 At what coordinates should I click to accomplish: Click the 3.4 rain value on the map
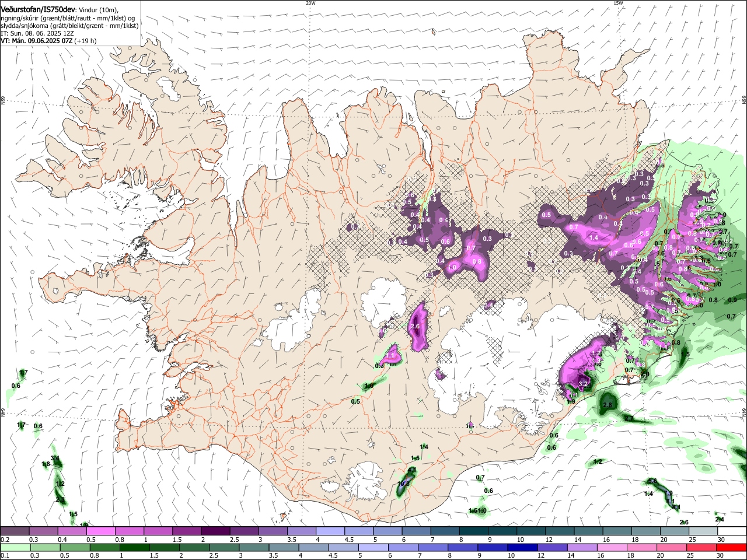click(x=55, y=458)
